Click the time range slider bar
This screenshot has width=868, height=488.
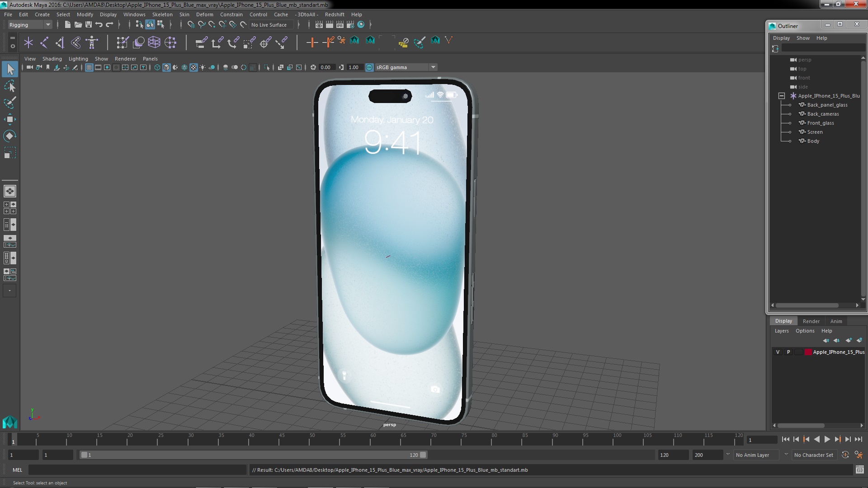253,455
